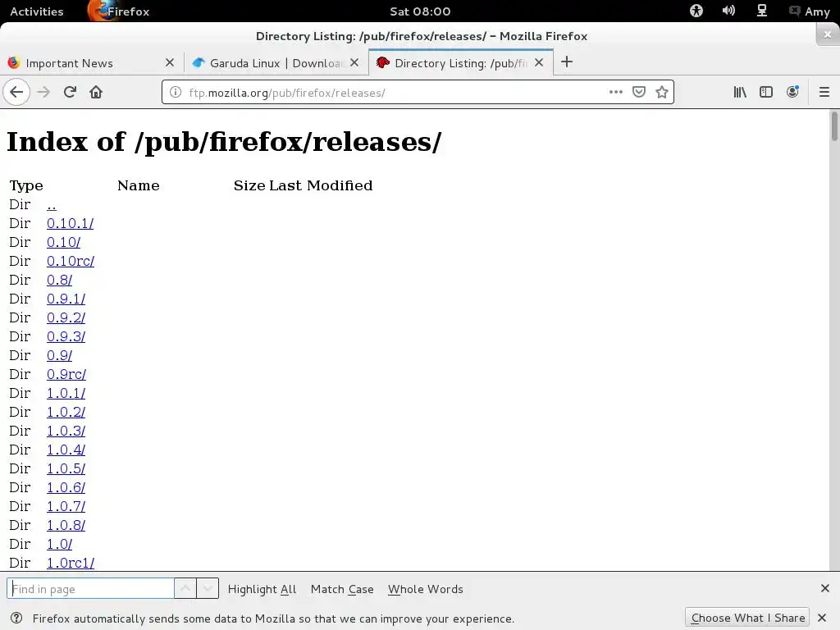This screenshot has width=840, height=630.
Task: Focus the Find in page field
Action: [x=90, y=588]
